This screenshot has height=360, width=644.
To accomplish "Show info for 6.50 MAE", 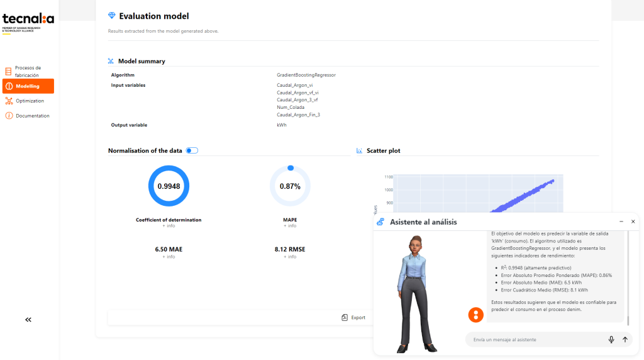I will pos(169,256).
